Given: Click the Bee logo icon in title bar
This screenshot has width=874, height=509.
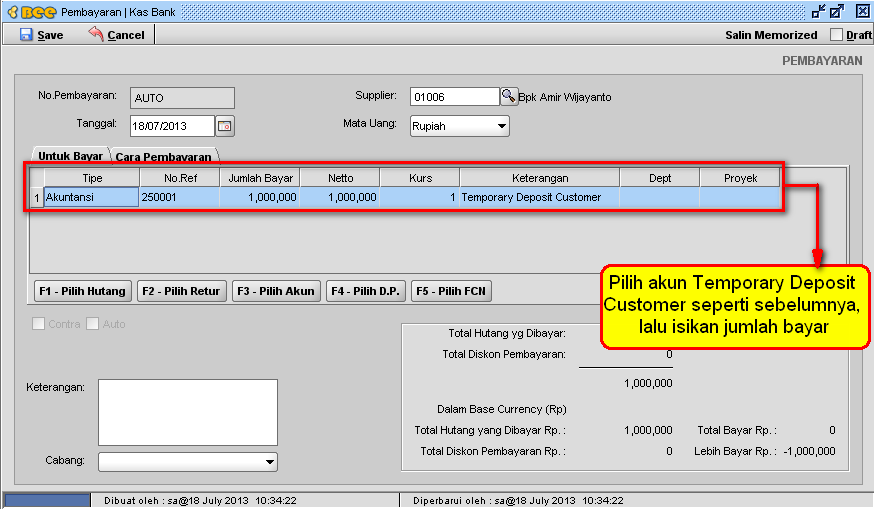Looking at the screenshot, I should tap(32, 12).
